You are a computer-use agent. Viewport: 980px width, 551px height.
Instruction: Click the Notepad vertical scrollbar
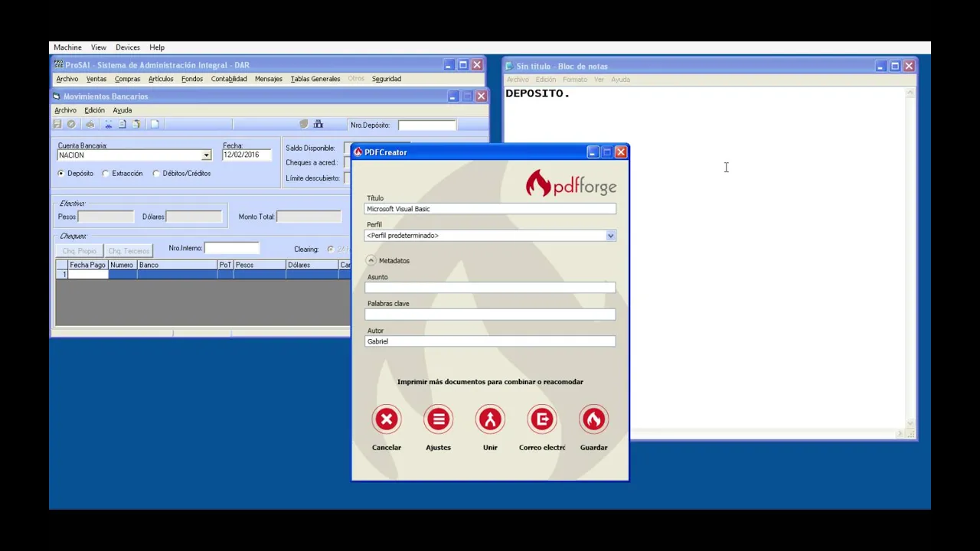(910, 259)
